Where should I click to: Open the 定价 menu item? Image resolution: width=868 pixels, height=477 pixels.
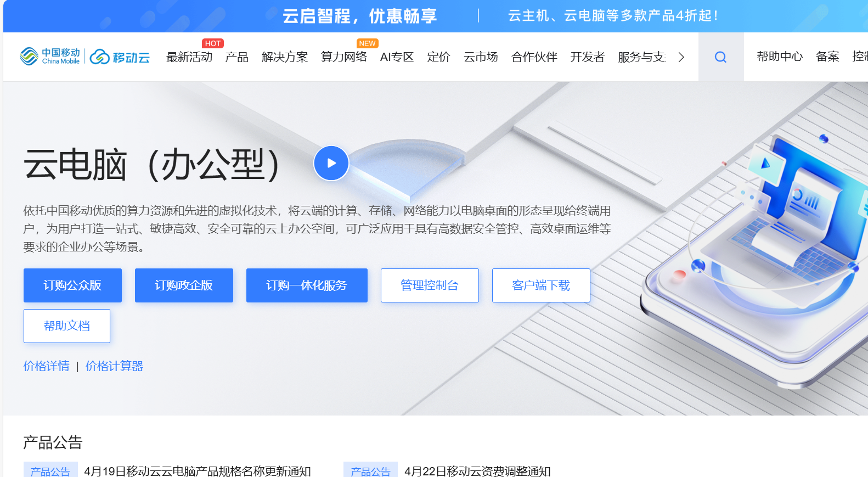pos(438,57)
